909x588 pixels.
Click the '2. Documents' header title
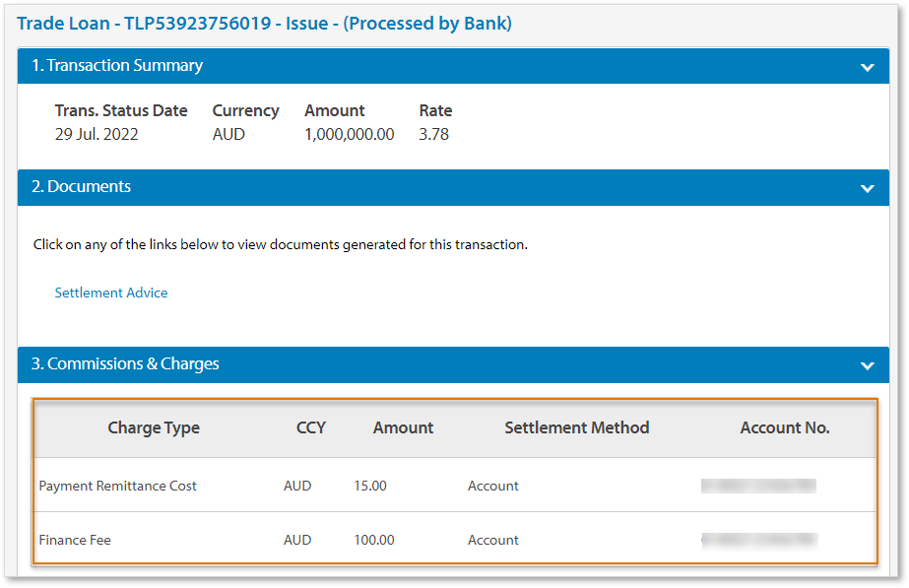point(82,187)
